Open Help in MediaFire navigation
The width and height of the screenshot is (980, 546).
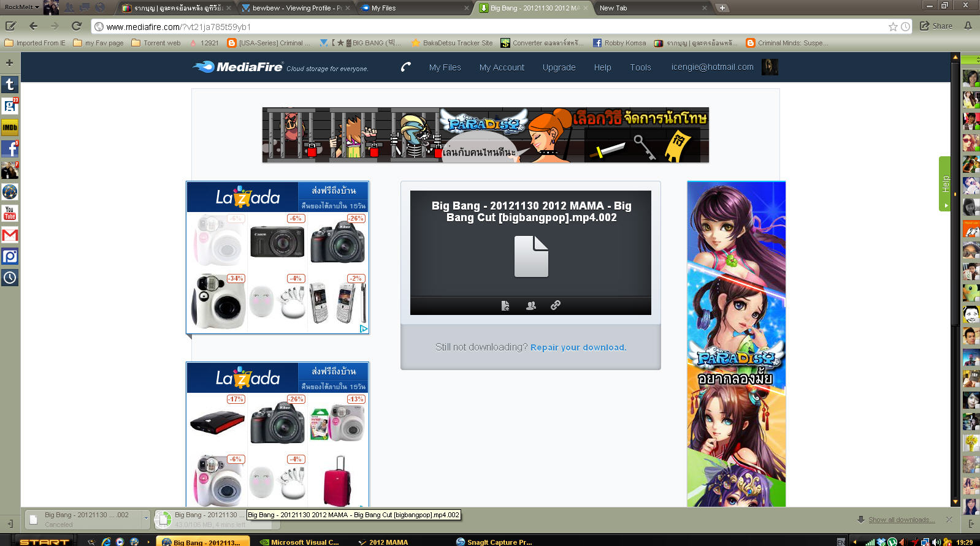coord(602,67)
